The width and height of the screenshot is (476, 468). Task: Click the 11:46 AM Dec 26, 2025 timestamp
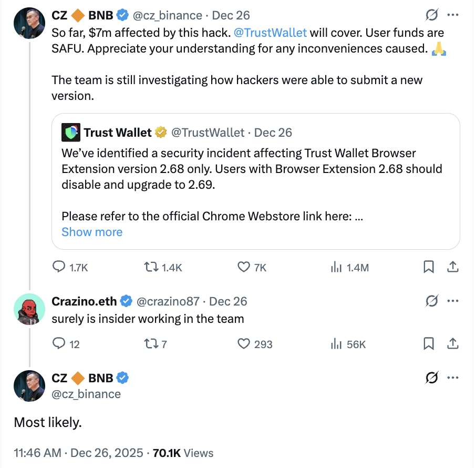(78, 453)
